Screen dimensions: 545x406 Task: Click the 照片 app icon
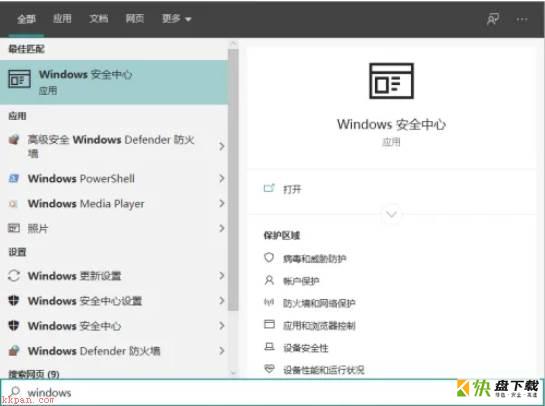(14, 228)
